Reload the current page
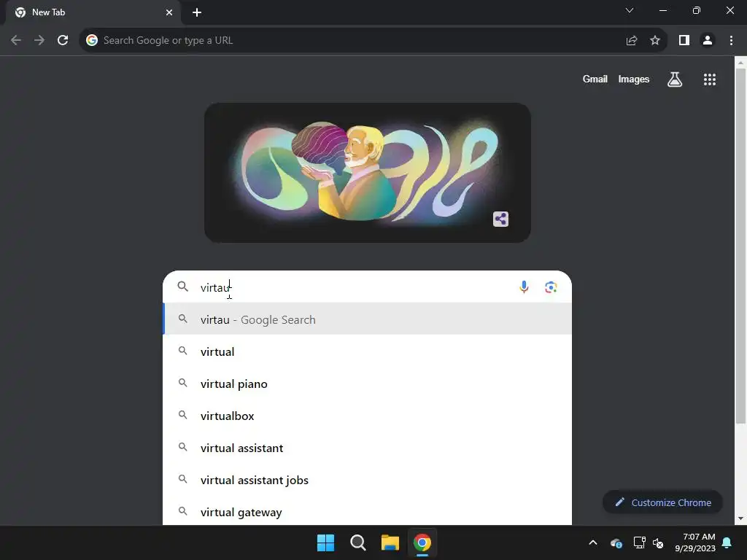The height and width of the screenshot is (560, 747). 63,41
